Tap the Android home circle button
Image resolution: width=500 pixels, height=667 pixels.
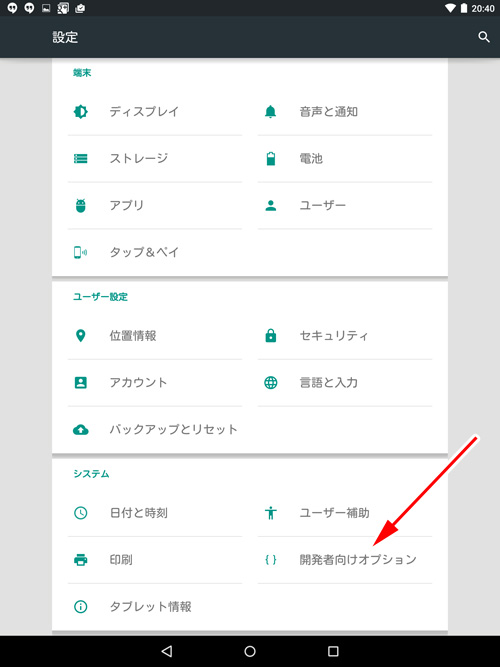[250, 651]
